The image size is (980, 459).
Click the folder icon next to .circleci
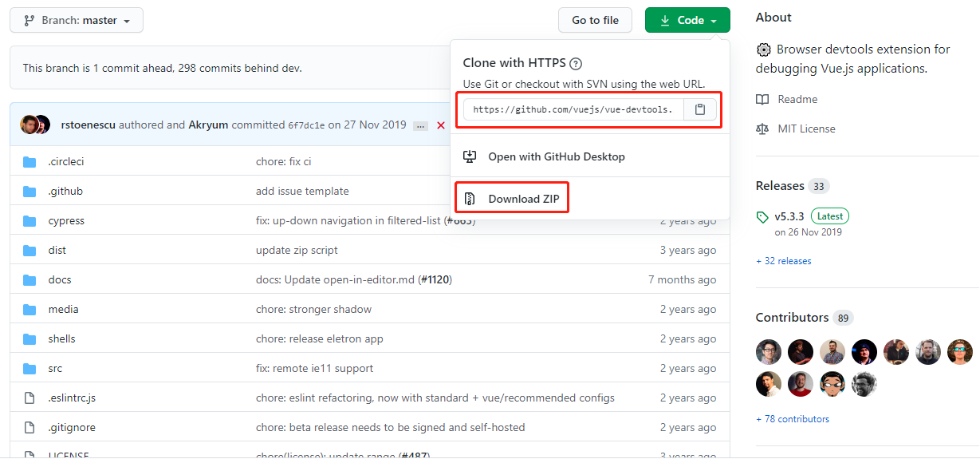coord(30,161)
